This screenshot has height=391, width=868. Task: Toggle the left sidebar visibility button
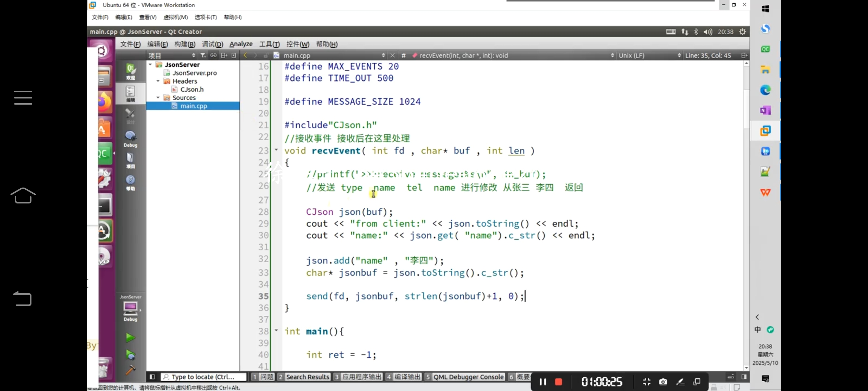(x=152, y=377)
